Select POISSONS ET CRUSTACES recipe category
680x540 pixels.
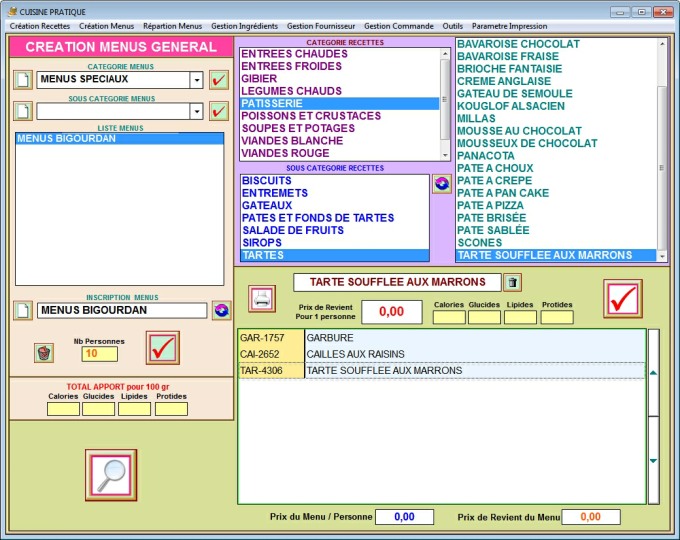click(310, 116)
